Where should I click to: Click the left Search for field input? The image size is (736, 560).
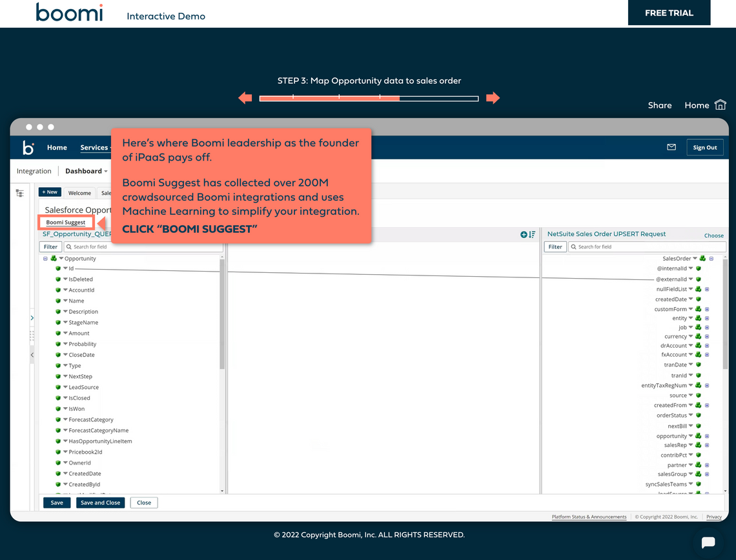click(x=143, y=246)
